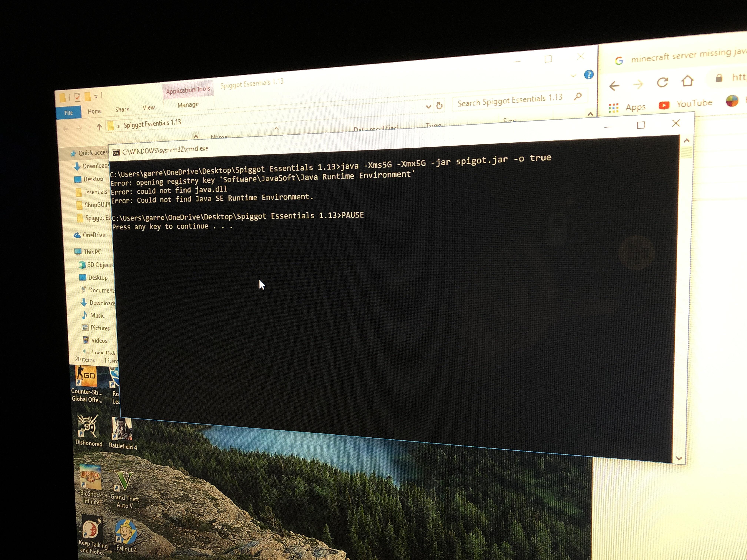Image resolution: width=747 pixels, height=560 pixels.
Task: Open the Manage tab under Application Tools
Action: [x=188, y=105]
